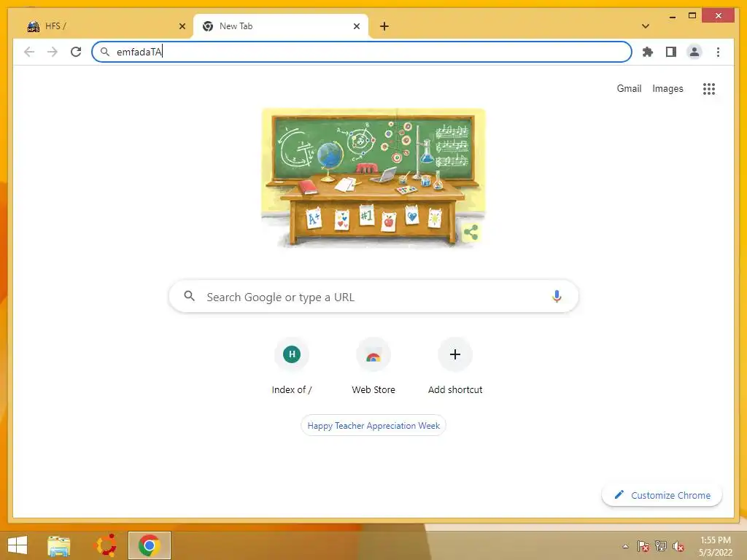This screenshot has height=560, width=747.
Task: Go back with the browser back arrow
Action: 29,52
